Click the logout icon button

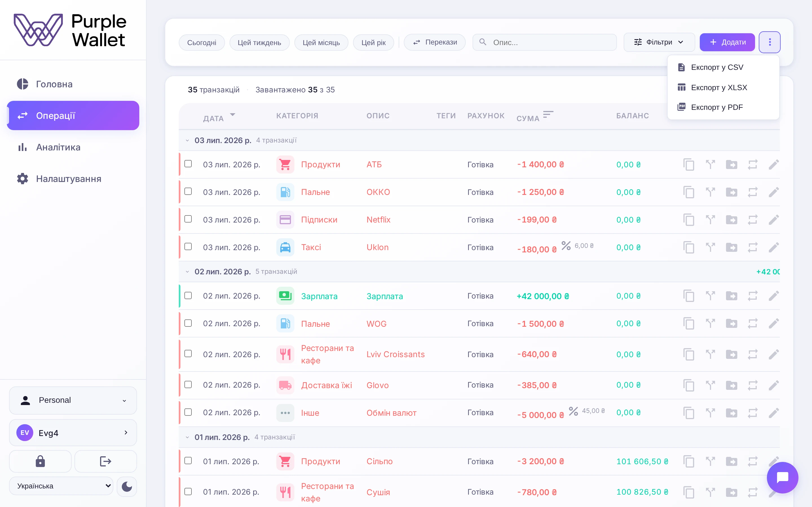105,461
